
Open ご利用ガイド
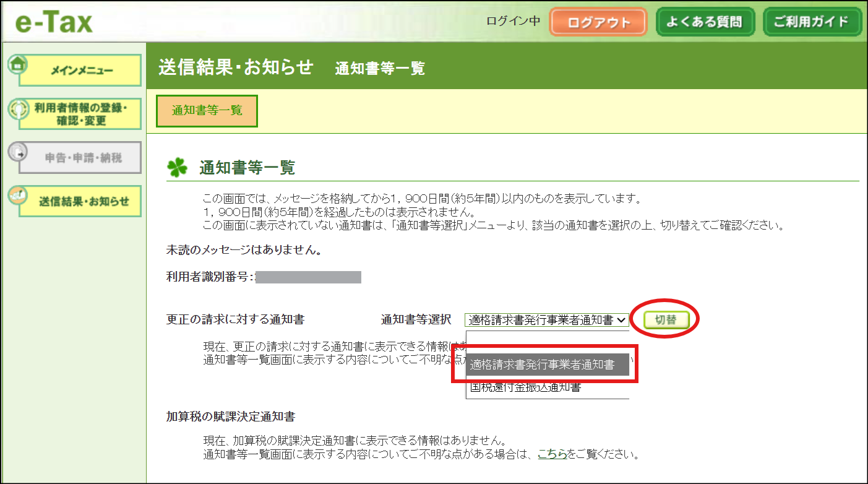[x=812, y=22]
